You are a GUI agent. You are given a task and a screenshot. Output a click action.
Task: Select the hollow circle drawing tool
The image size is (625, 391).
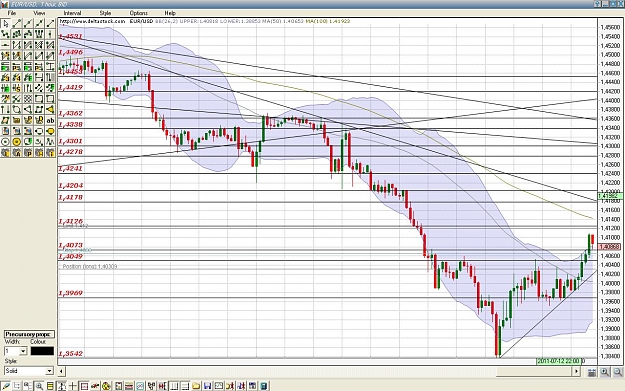(16, 109)
